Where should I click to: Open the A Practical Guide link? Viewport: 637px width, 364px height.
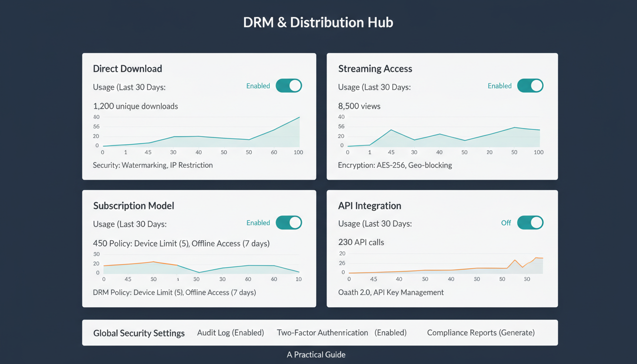316,355
